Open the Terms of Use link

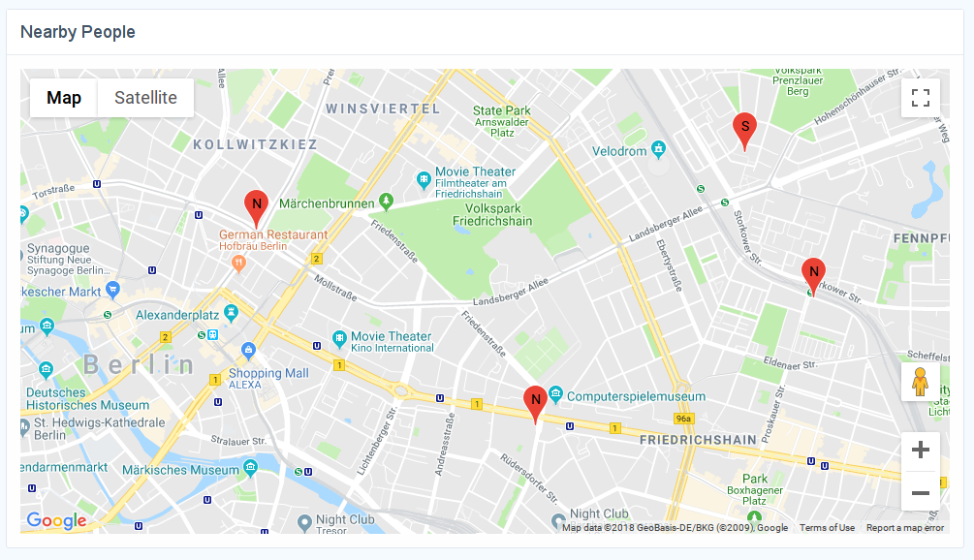[827, 528]
